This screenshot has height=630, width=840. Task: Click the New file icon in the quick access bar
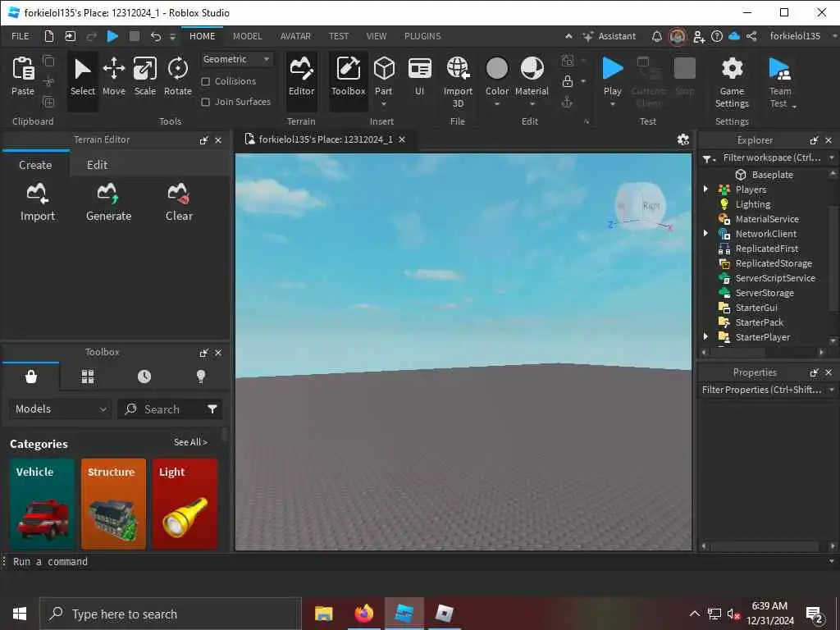(x=49, y=36)
